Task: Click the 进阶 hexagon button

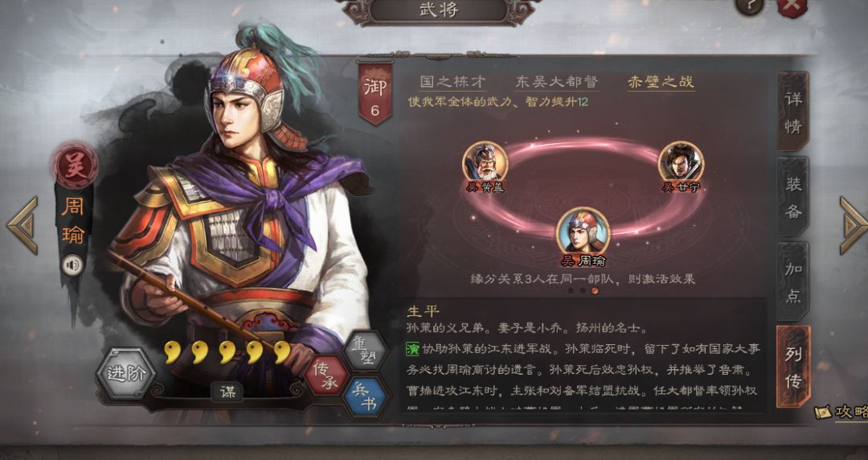Action: [x=125, y=373]
